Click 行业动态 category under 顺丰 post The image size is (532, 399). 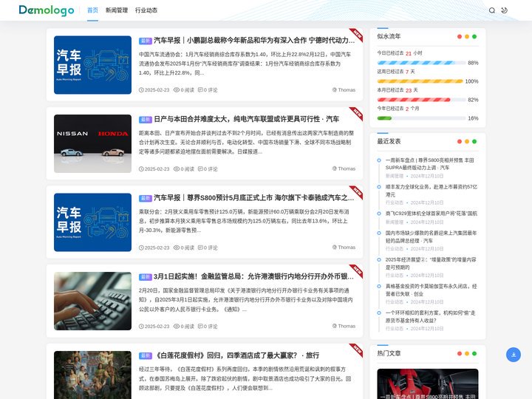395,202
